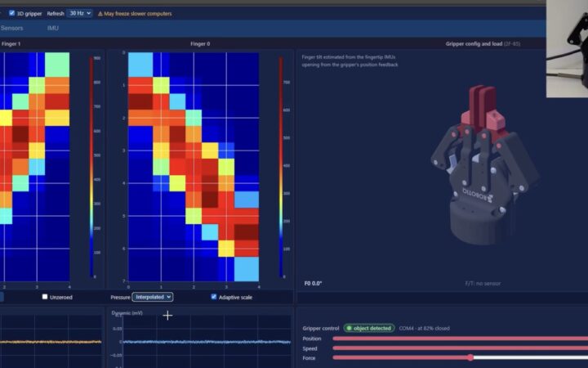Click the Force slider handle

click(470, 358)
